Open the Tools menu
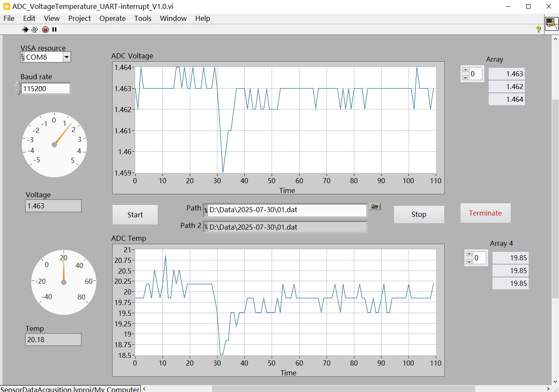The height and width of the screenshot is (392, 559). 142,18
